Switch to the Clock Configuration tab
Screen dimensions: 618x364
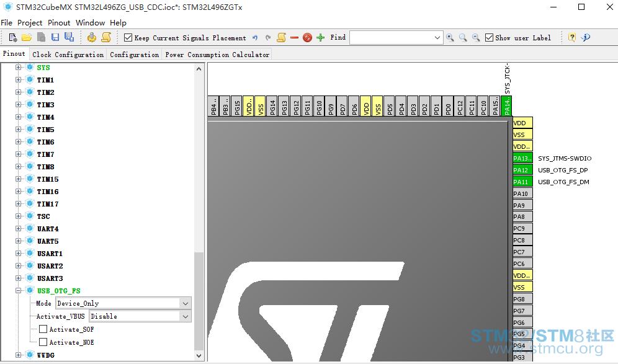click(x=68, y=55)
